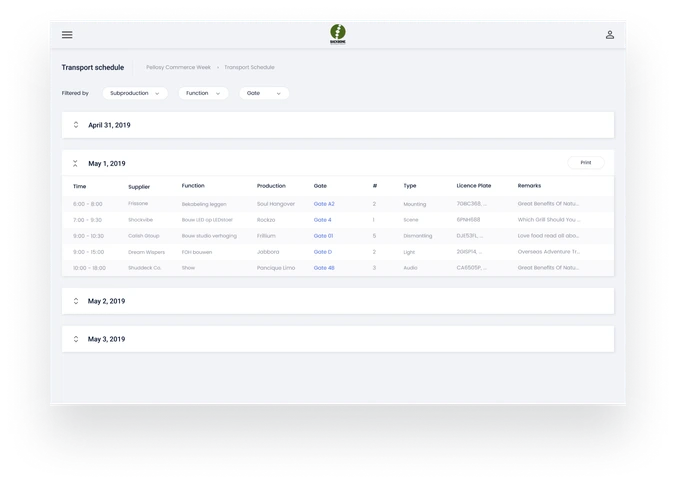Image resolution: width=676 pixels, height=485 pixels.
Task: Click the Overseas Adventure remark
Action: pyautogui.click(x=549, y=252)
